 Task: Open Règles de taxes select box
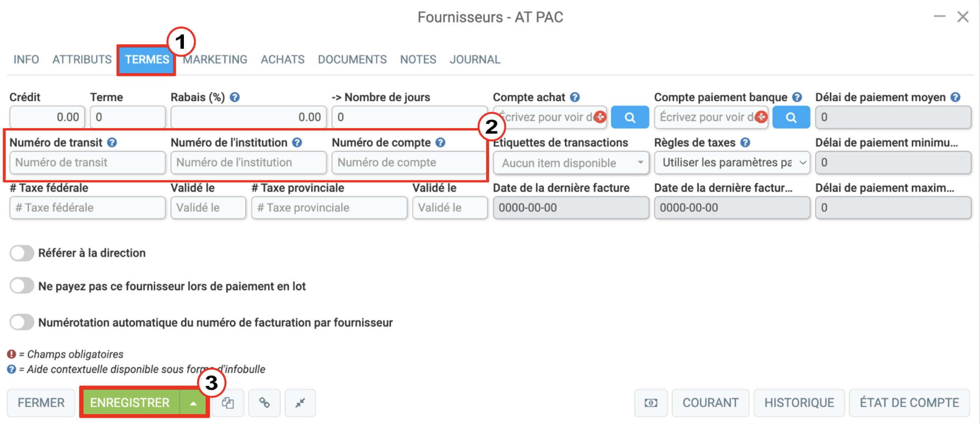click(732, 163)
